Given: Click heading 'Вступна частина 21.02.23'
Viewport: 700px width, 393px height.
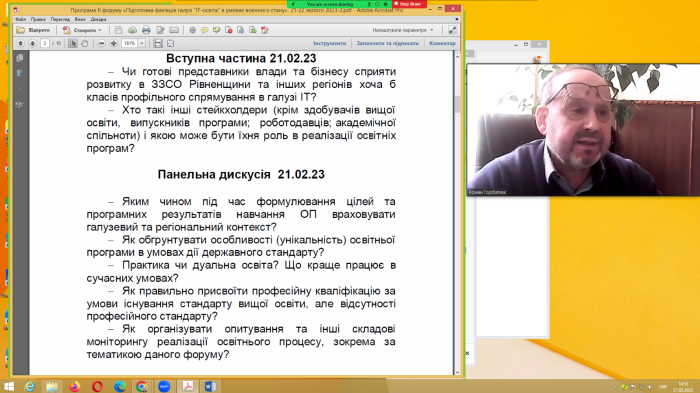Looking at the screenshot, I should (x=241, y=59).
